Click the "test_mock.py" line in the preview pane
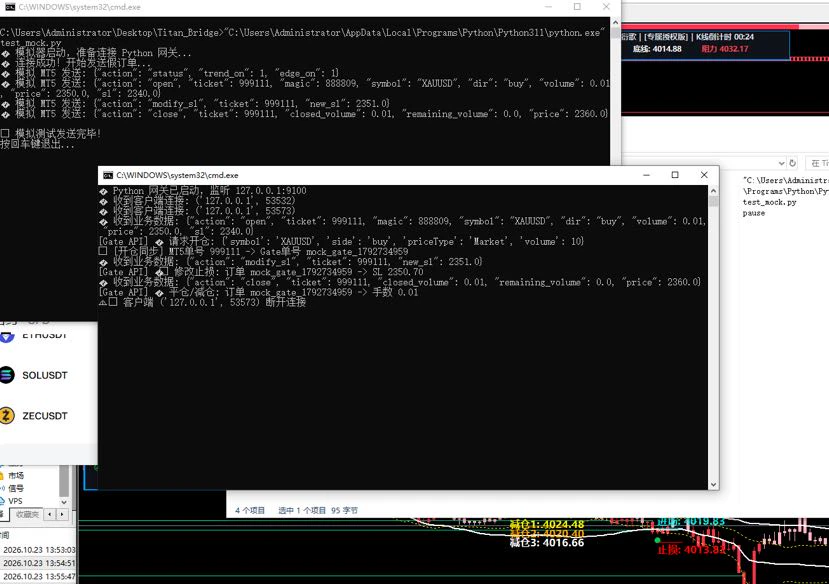Viewport: 829px width, 584px height. [769, 202]
